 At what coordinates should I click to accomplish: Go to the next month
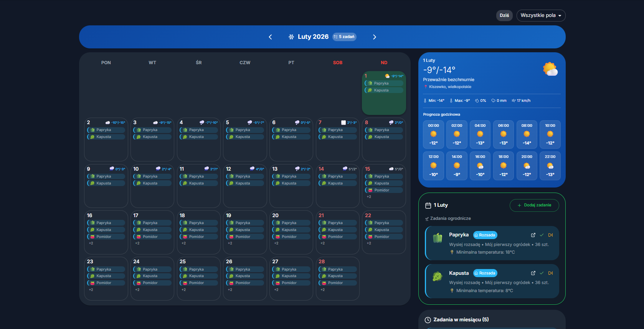pos(375,37)
